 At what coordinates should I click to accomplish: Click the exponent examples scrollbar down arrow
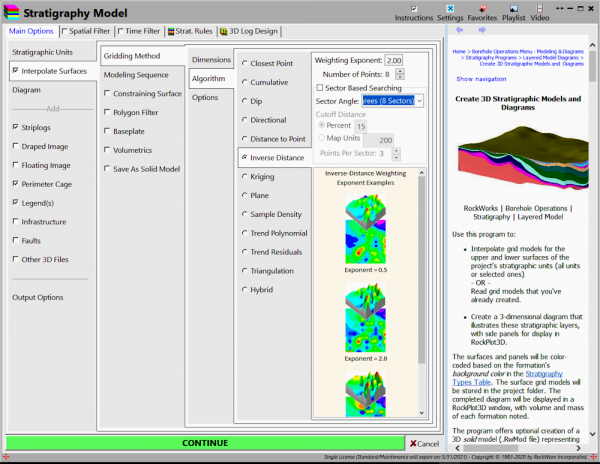click(x=422, y=413)
